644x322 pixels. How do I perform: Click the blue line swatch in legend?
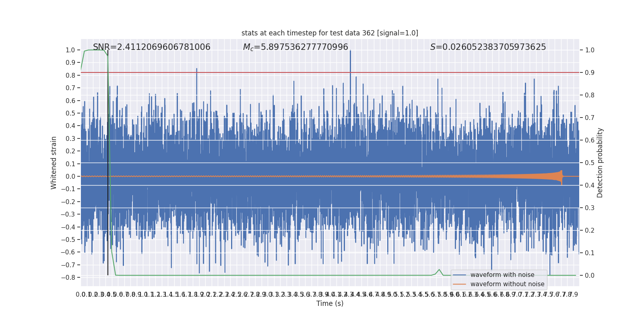coord(459,275)
